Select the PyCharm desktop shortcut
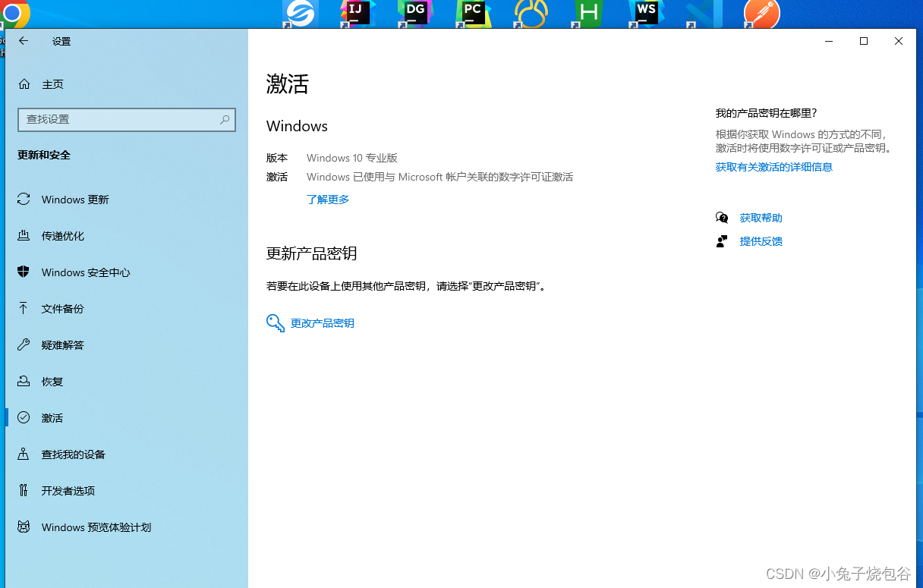Image resolution: width=923 pixels, height=588 pixels. (473, 14)
